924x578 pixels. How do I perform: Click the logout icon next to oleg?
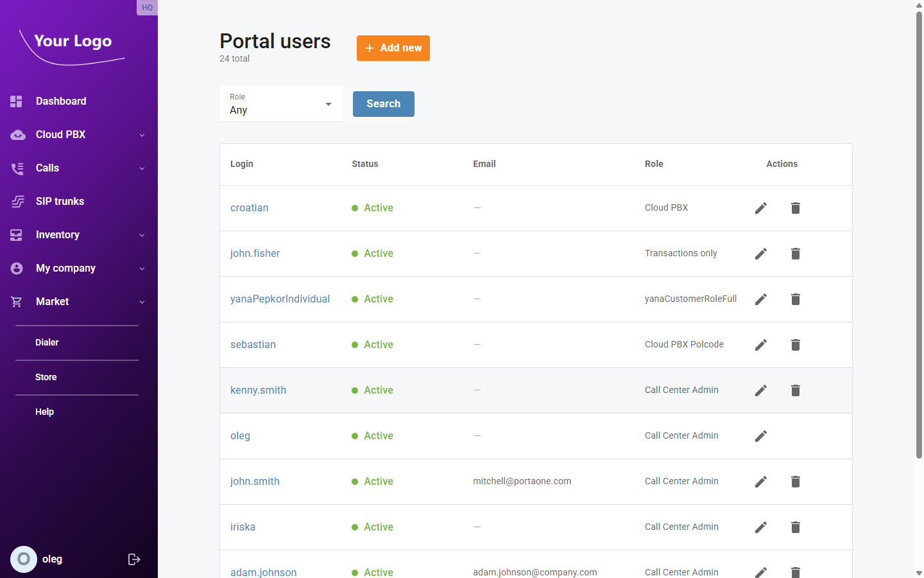(x=133, y=559)
